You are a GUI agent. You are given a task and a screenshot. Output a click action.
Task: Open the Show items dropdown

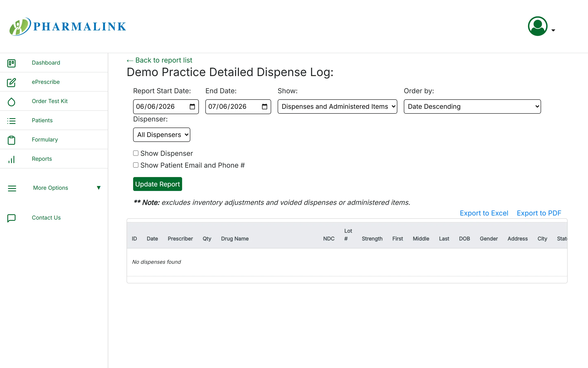(337, 107)
